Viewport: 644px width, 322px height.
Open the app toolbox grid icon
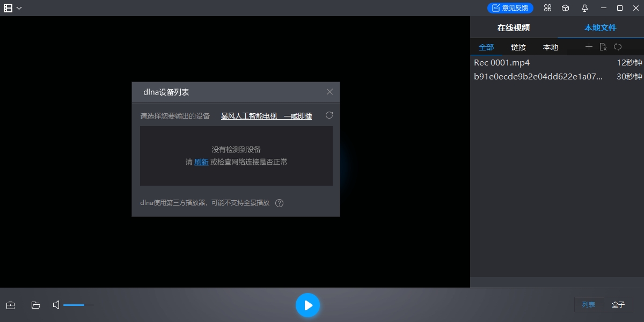(x=547, y=8)
